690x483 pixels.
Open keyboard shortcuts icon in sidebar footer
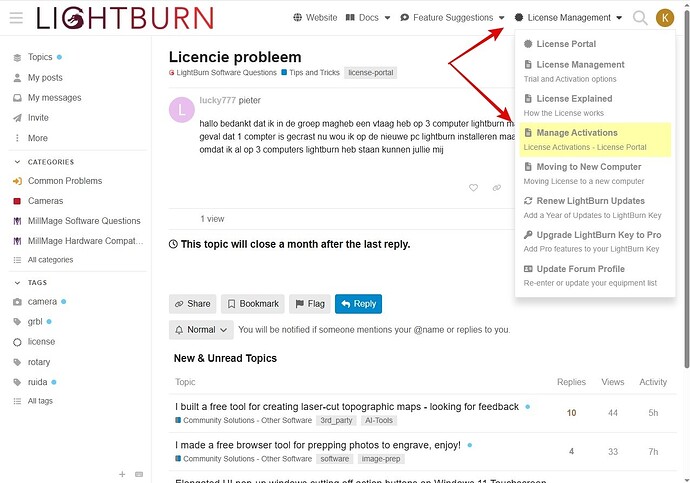tap(139, 474)
